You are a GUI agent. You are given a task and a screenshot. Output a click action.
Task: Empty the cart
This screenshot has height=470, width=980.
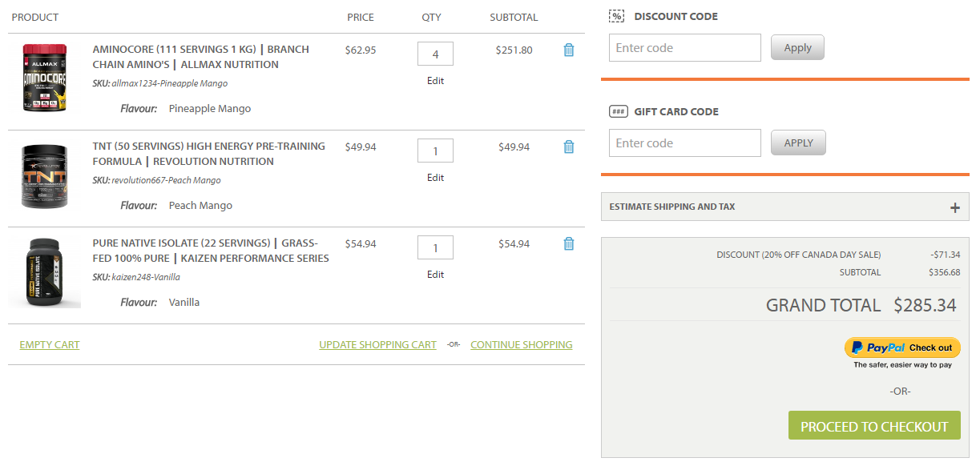click(x=50, y=345)
